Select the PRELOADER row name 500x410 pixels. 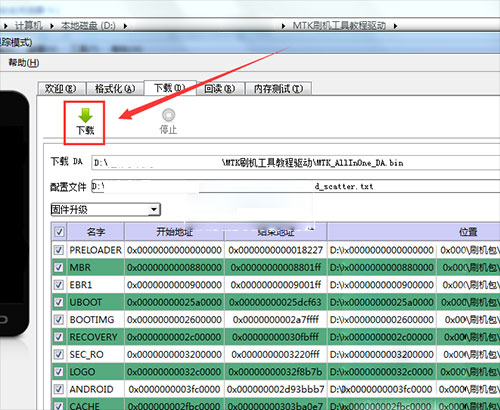pyautogui.click(x=95, y=250)
